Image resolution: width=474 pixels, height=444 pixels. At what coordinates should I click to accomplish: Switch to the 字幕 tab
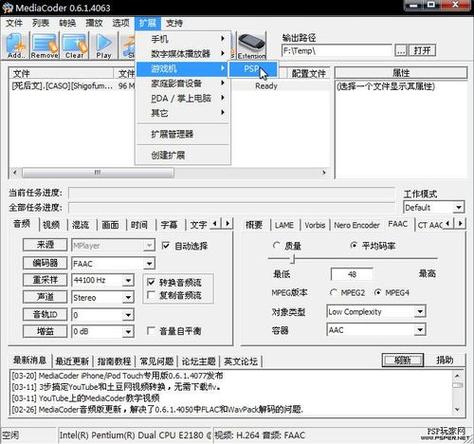[x=169, y=225]
